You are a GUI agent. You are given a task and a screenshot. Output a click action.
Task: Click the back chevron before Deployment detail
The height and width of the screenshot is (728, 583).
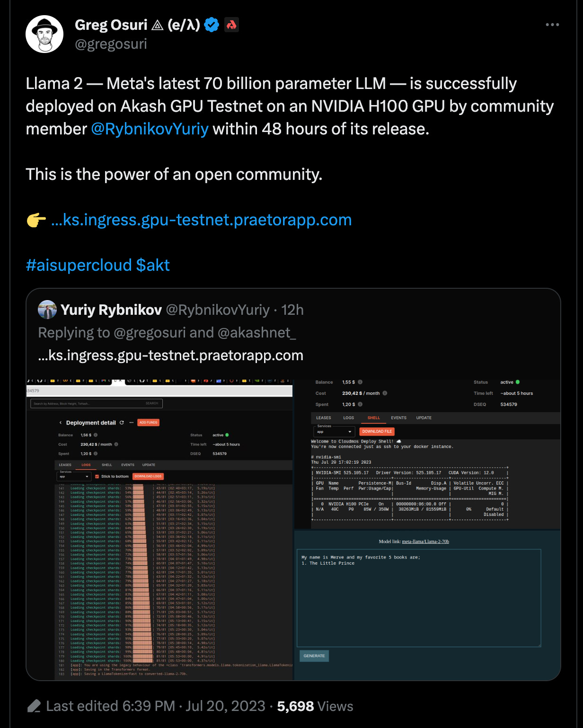coord(61,423)
